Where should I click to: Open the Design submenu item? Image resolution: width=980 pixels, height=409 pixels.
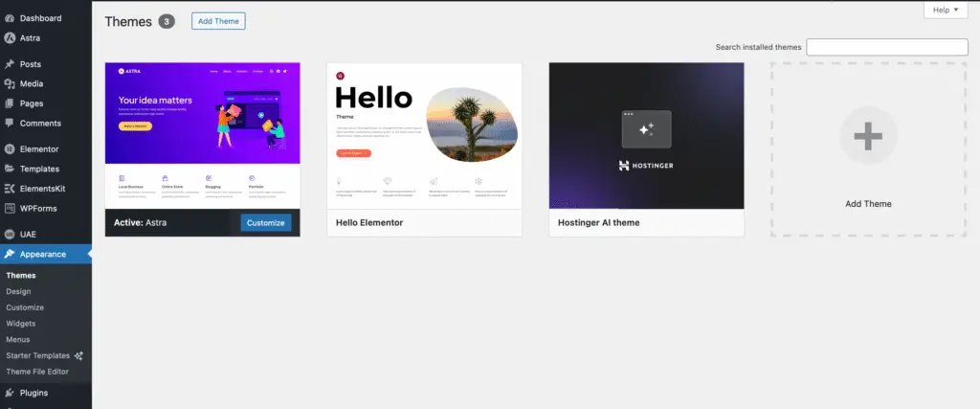pos(18,291)
